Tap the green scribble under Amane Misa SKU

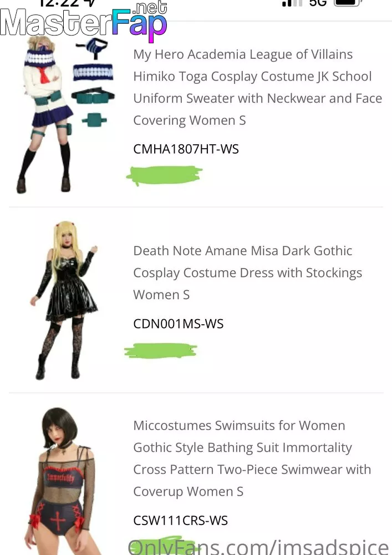(x=160, y=350)
